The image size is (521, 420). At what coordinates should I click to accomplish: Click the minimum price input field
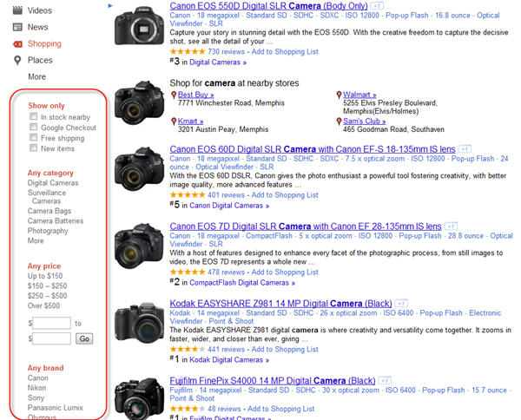[x=52, y=323]
